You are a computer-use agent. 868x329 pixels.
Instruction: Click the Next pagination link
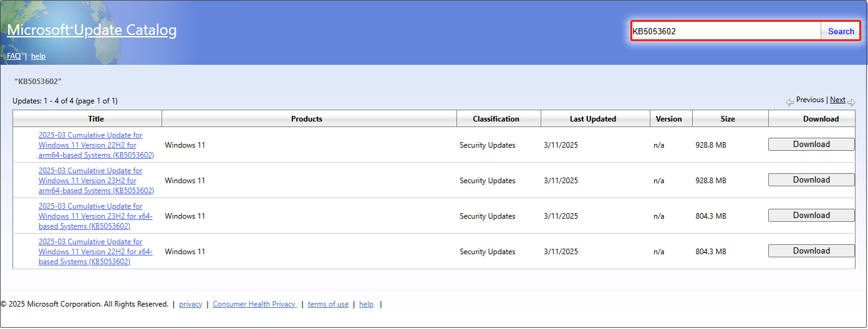(837, 100)
